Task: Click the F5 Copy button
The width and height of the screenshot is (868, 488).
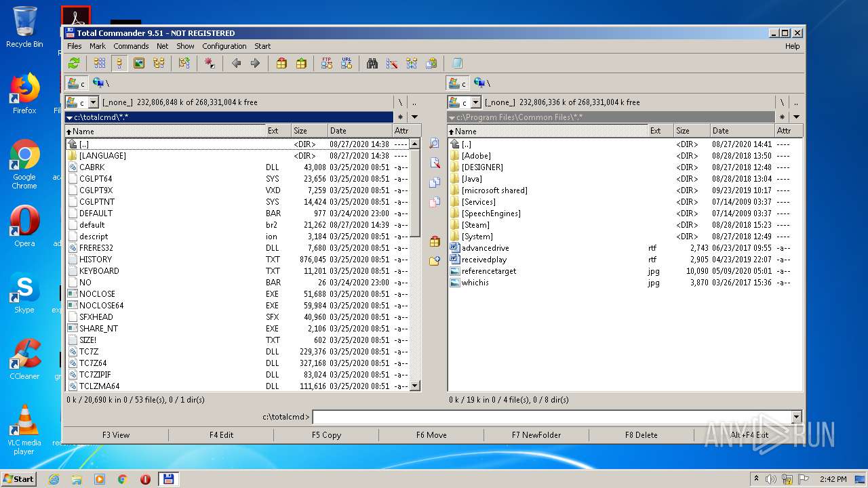Action: tap(326, 435)
